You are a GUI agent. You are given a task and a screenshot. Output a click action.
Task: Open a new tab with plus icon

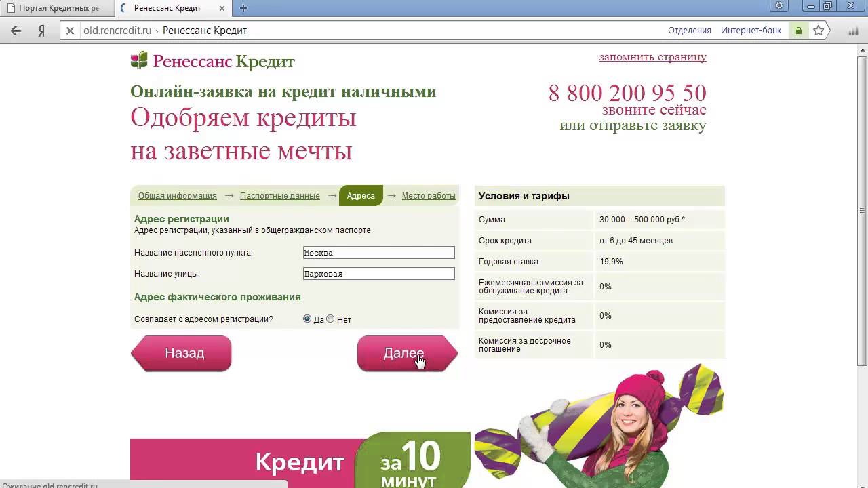(243, 8)
